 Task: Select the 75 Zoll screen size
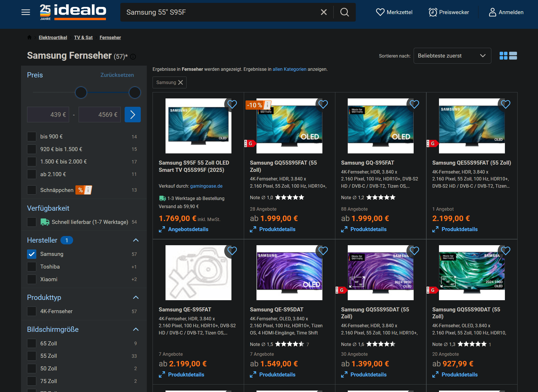click(32, 381)
